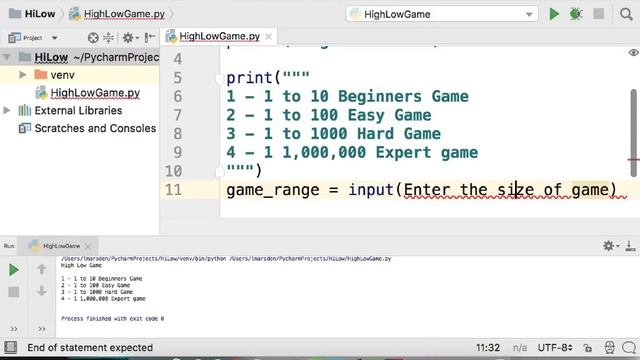Expand the venv folder
640x360 pixels.
(23, 75)
